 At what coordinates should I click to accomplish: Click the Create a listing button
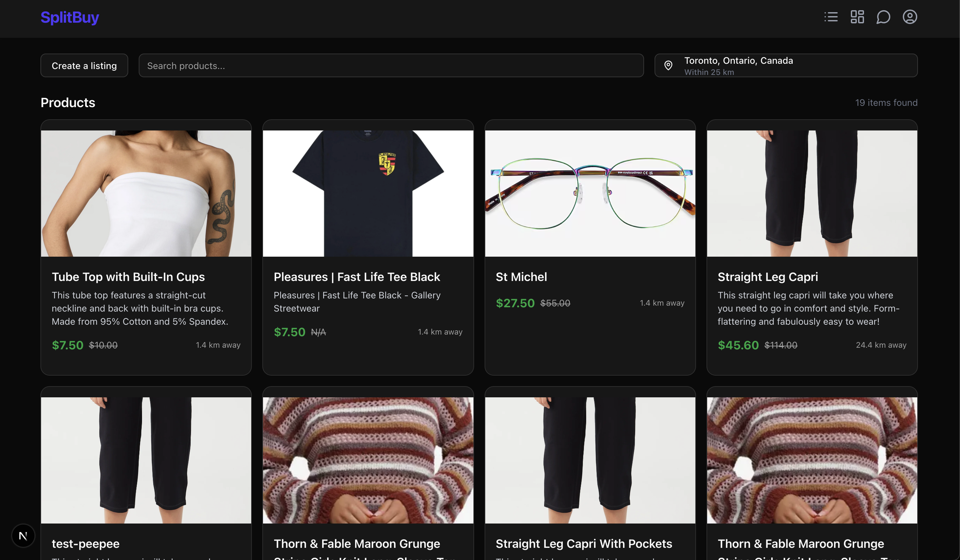[84, 65]
